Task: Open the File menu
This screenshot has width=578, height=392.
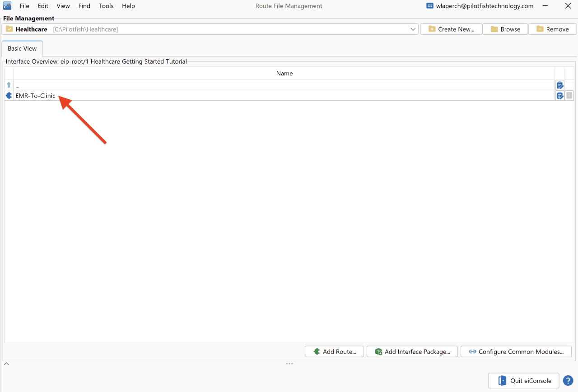Action: (24, 6)
